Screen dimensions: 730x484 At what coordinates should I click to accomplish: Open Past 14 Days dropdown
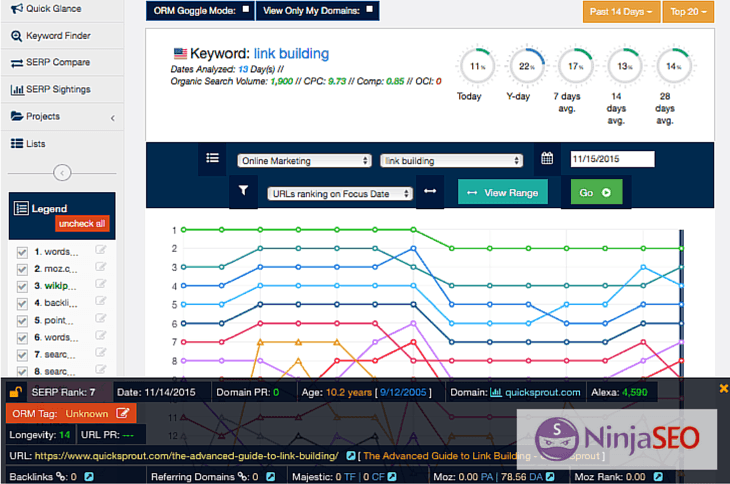click(x=621, y=12)
